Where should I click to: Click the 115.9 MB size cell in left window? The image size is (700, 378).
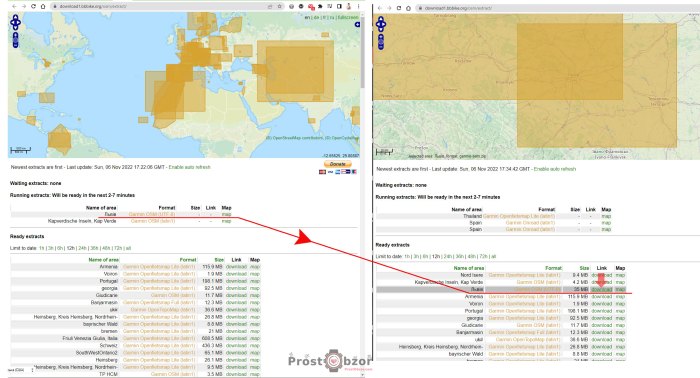point(212,267)
